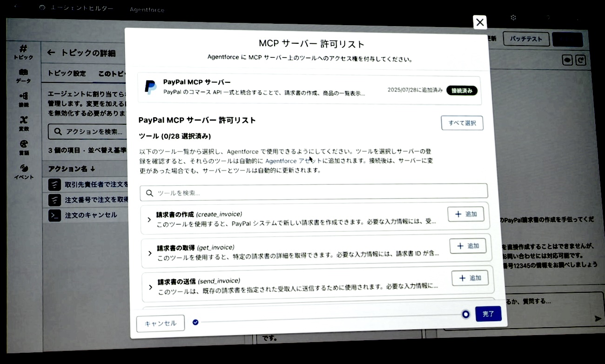
Task: Click the refresh conversation icon at top right
Action: click(x=581, y=60)
